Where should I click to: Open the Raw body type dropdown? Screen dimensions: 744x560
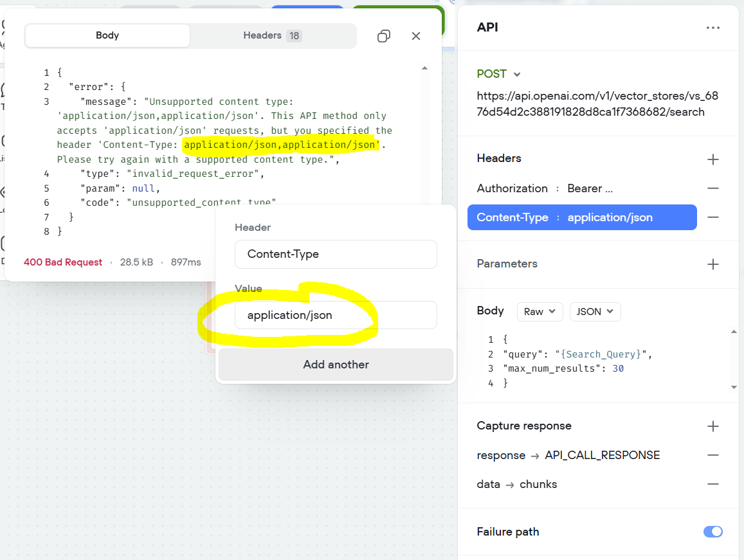(x=540, y=312)
